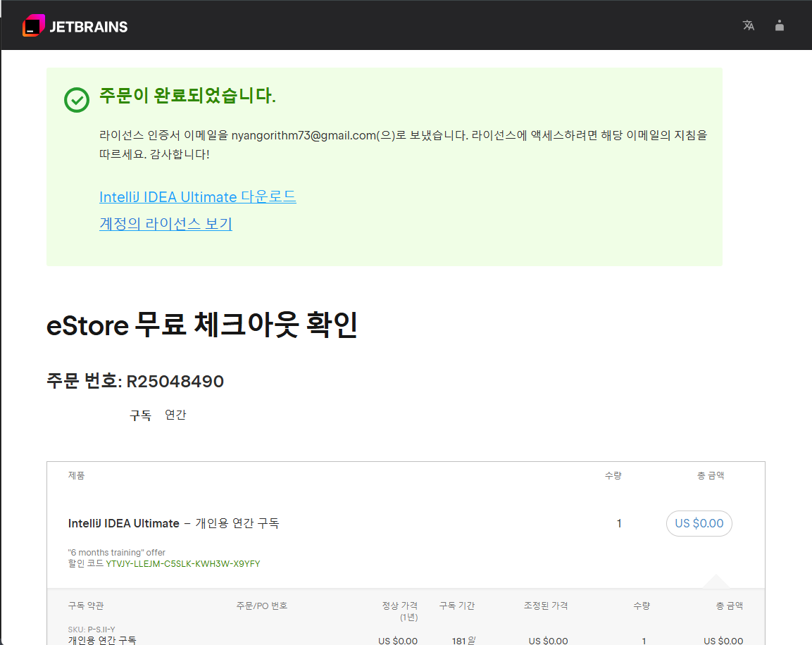Click the 주문이 완료되었습니다 heading

pos(187,95)
